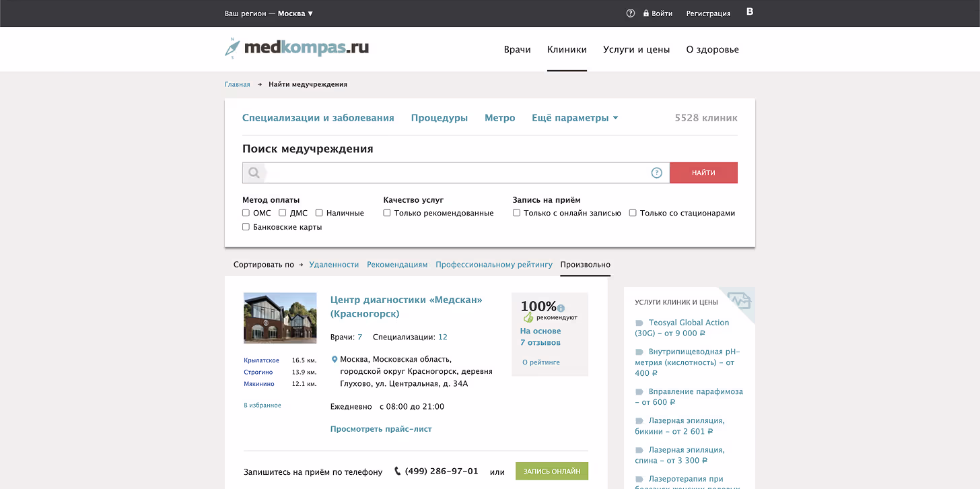Select Специализации и заболевания filter tab
This screenshot has width=980, height=489.
pyautogui.click(x=318, y=118)
